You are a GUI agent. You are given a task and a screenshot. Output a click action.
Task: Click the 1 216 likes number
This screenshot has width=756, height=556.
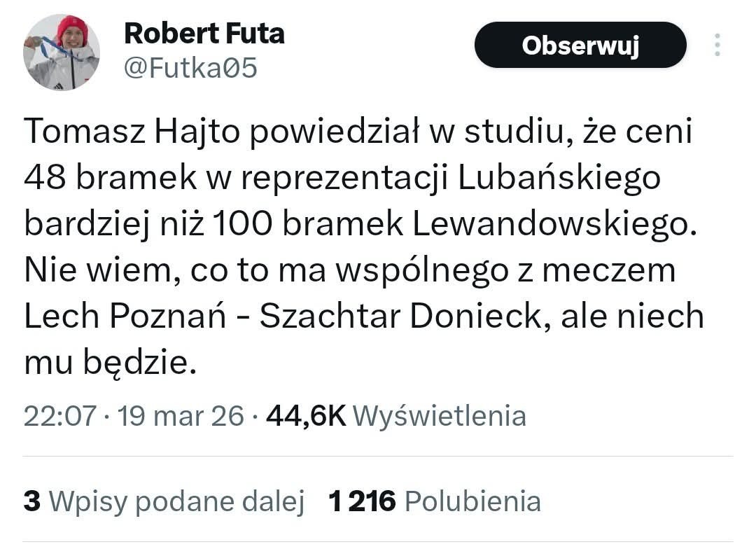(x=363, y=501)
